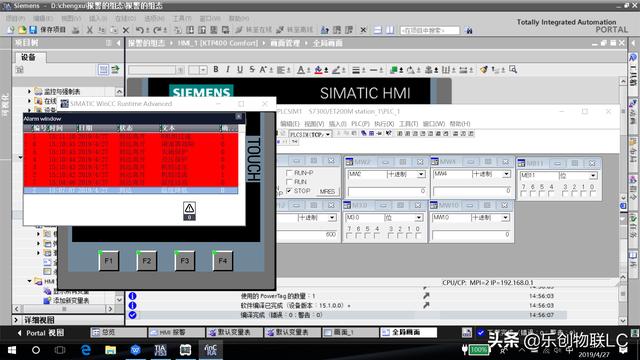Open project using the folder toolbar icon
The height and width of the screenshot is (360, 640).
click(x=22, y=30)
